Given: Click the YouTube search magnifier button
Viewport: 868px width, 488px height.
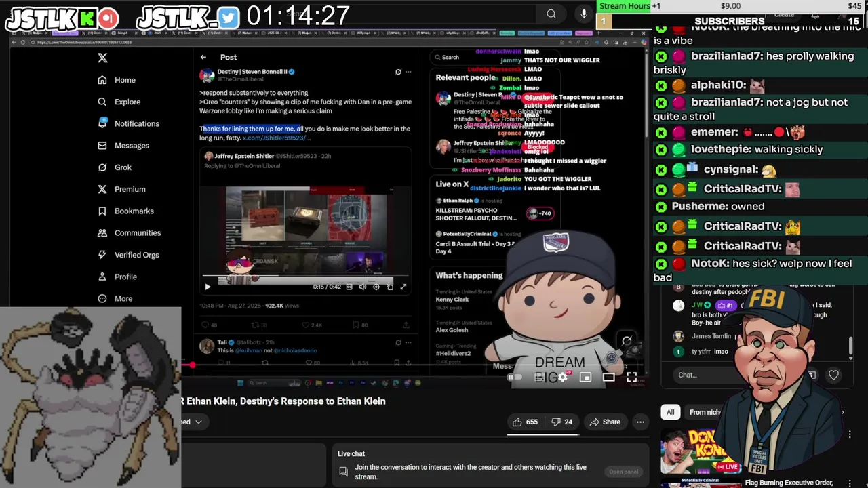Looking at the screenshot, I should pyautogui.click(x=551, y=14).
